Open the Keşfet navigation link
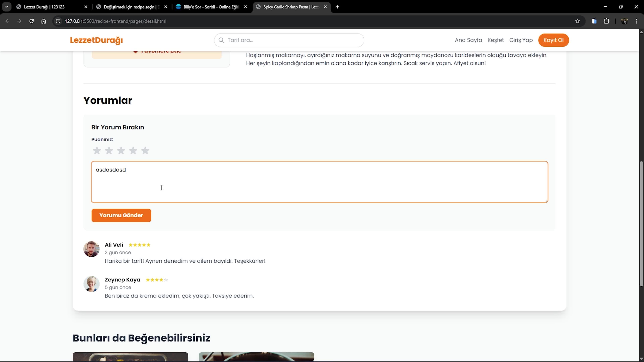Image resolution: width=644 pixels, height=362 pixels. click(x=496, y=40)
